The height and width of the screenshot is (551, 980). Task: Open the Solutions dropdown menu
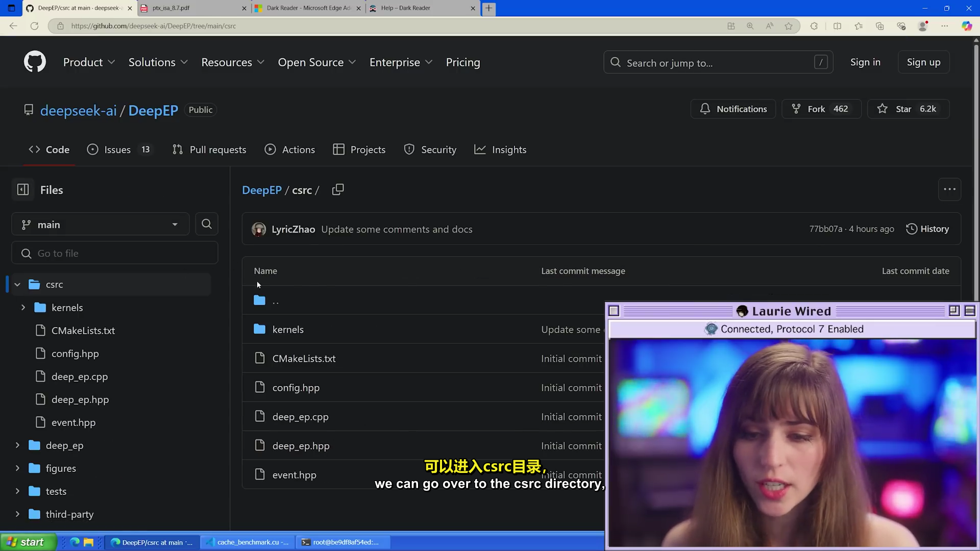(158, 62)
